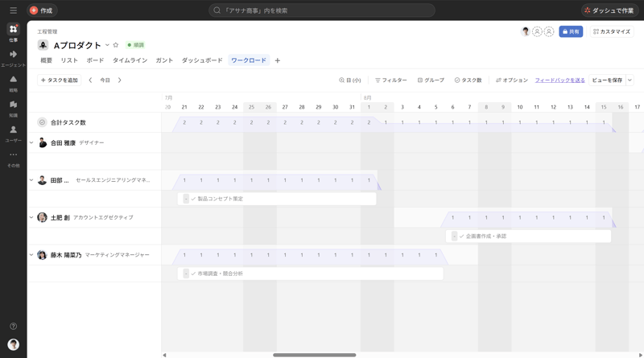Click the ダッシュで作業 button
This screenshot has width=644, height=358.
pyautogui.click(x=609, y=10)
